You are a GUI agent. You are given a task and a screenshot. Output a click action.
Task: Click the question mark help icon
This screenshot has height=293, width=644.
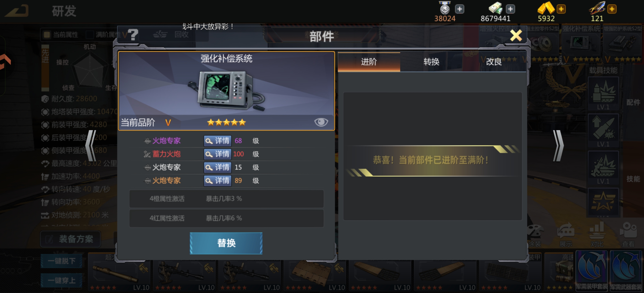[x=133, y=35]
